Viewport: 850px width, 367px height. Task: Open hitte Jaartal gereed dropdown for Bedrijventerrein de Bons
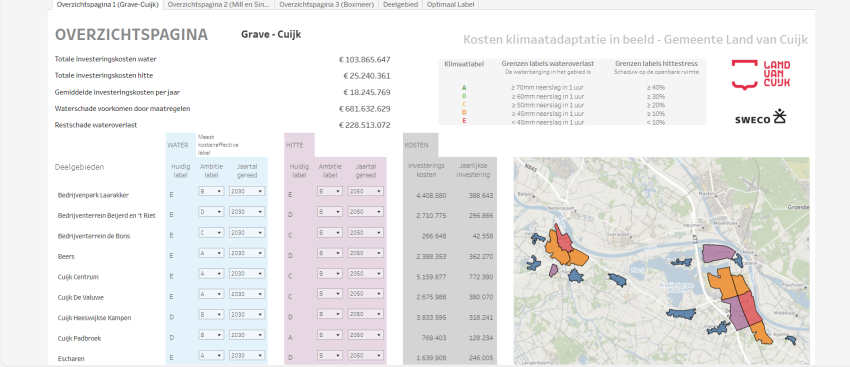click(365, 233)
